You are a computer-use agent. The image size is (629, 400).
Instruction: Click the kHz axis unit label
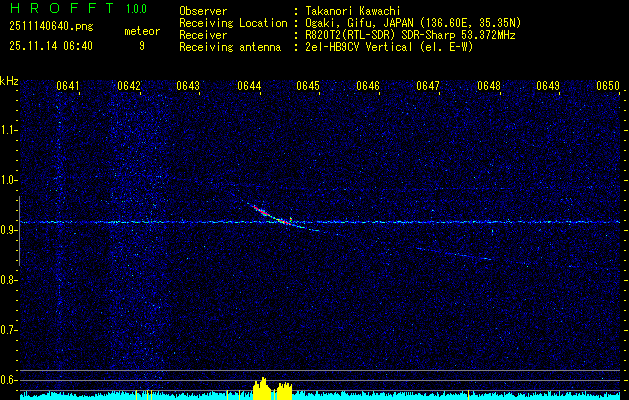pyautogui.click(x=9, y=81)
